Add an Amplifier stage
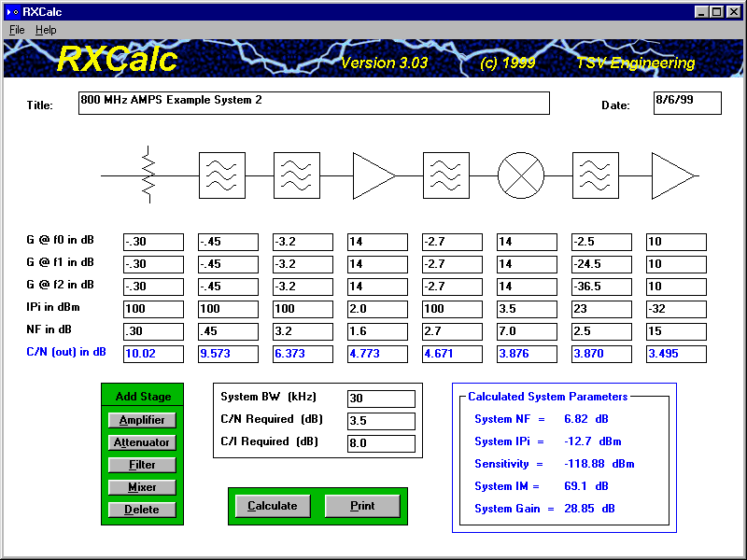This screenshot has width=747, height=560. [142, 420]
